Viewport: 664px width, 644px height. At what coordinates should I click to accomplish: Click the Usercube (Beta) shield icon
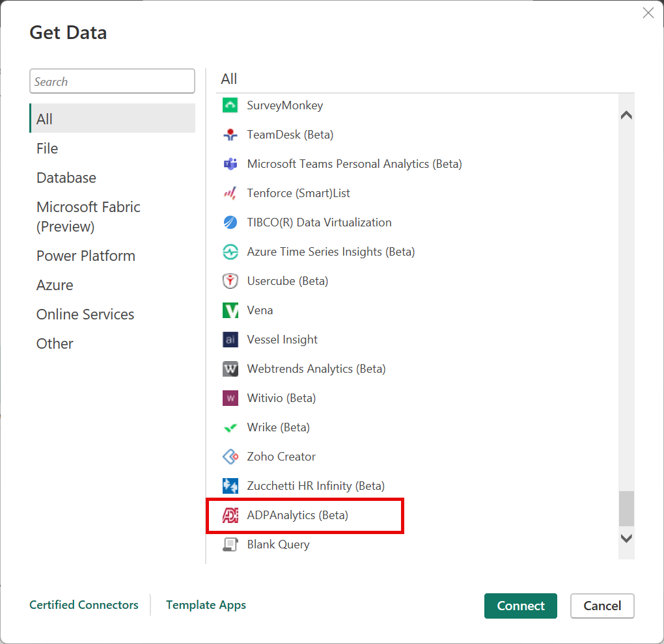(230, 281)
